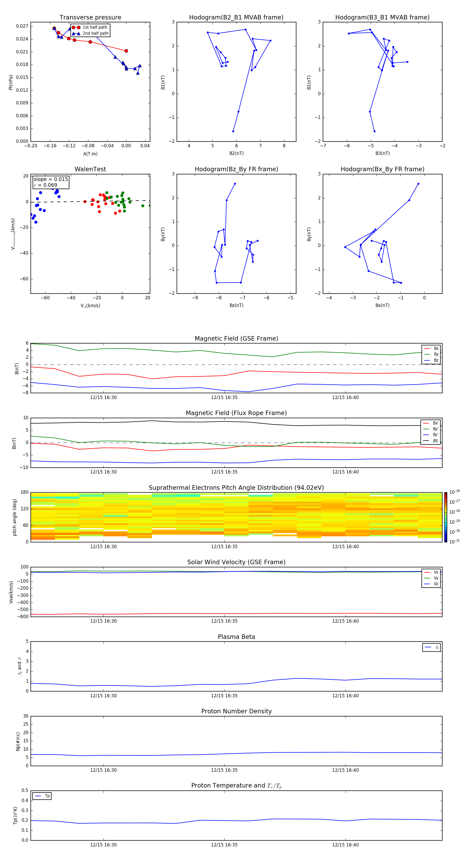This screenshot has width=473, height=868.
Task: Click the '|B|' legend entry in flux rope plot
Action: [431, 441]
